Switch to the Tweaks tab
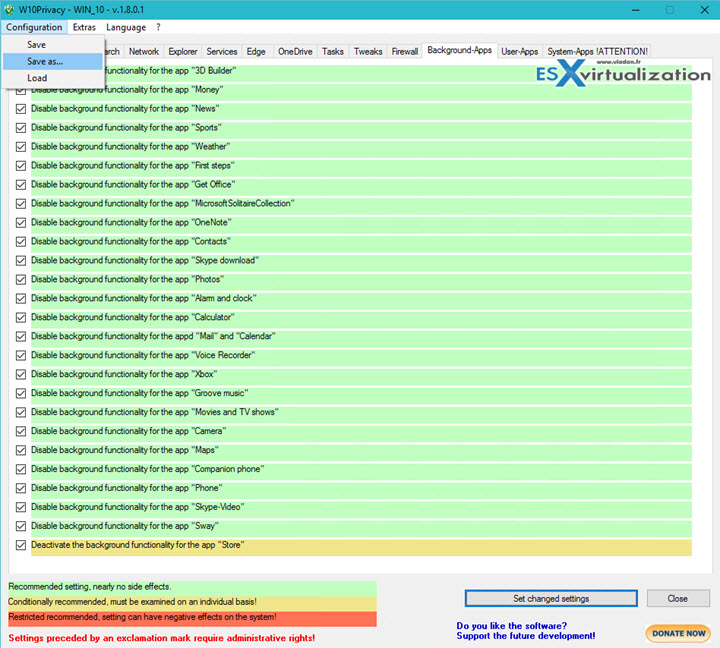The image size is (720, 648). pos(368,51)
